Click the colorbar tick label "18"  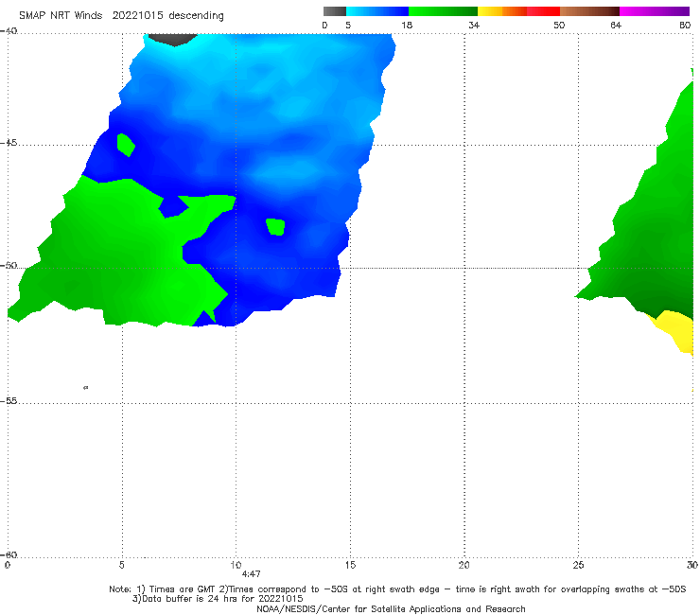coord(407,25)
